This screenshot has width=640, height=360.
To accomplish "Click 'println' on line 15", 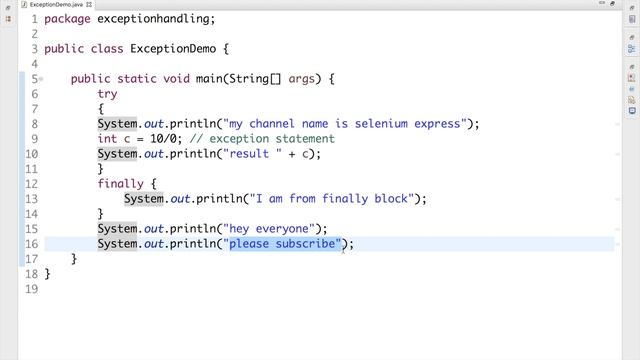I will (193, 229).
